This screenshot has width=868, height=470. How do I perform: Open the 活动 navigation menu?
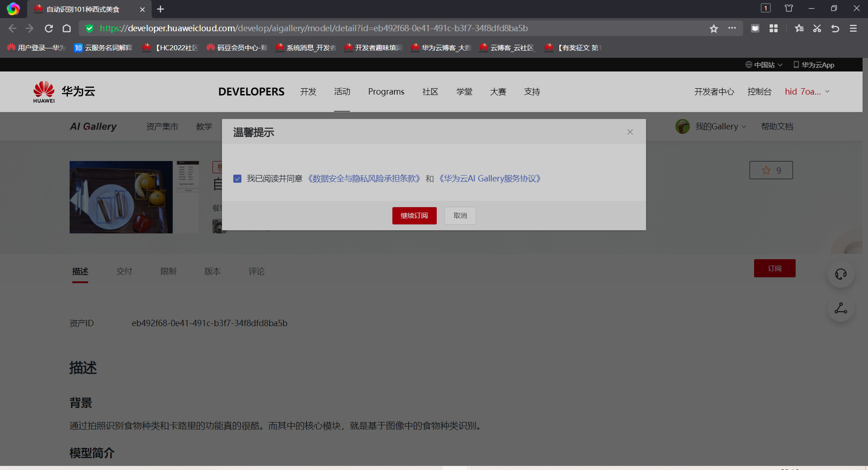(342, 92)
